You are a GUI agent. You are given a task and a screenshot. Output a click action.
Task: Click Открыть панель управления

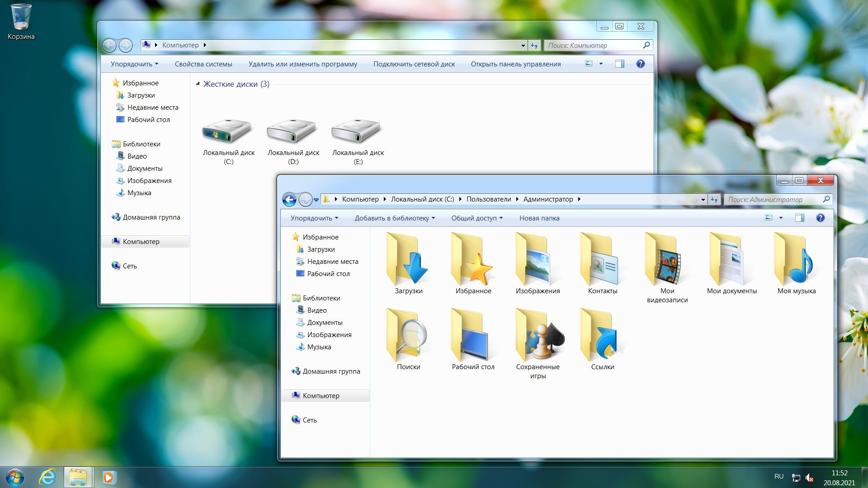click(x=515, y=64)
